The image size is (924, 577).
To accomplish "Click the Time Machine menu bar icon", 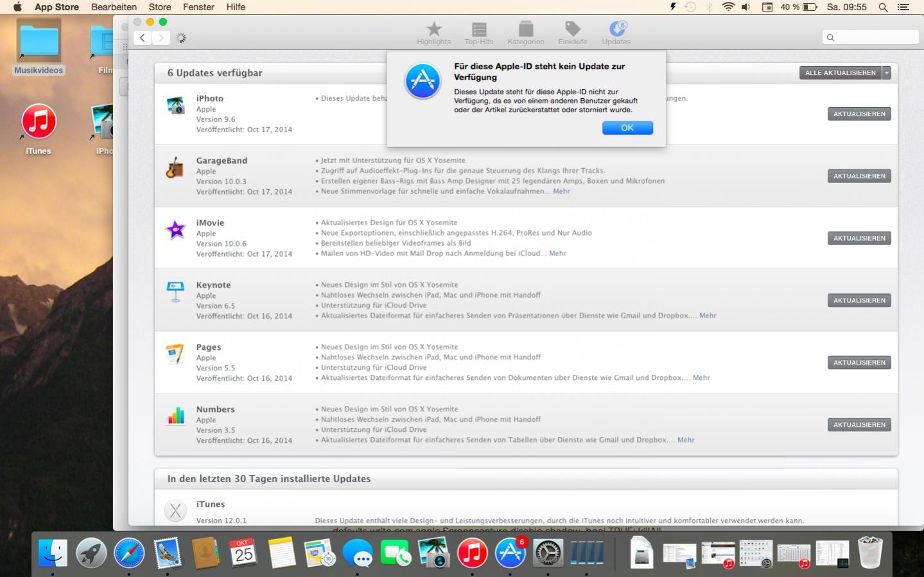I will 690,7.
